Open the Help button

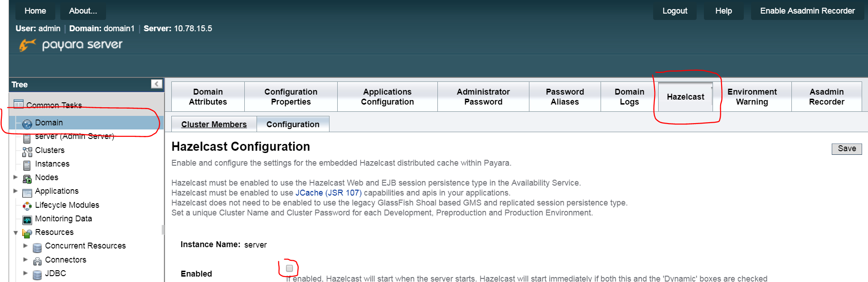point(723,11)
